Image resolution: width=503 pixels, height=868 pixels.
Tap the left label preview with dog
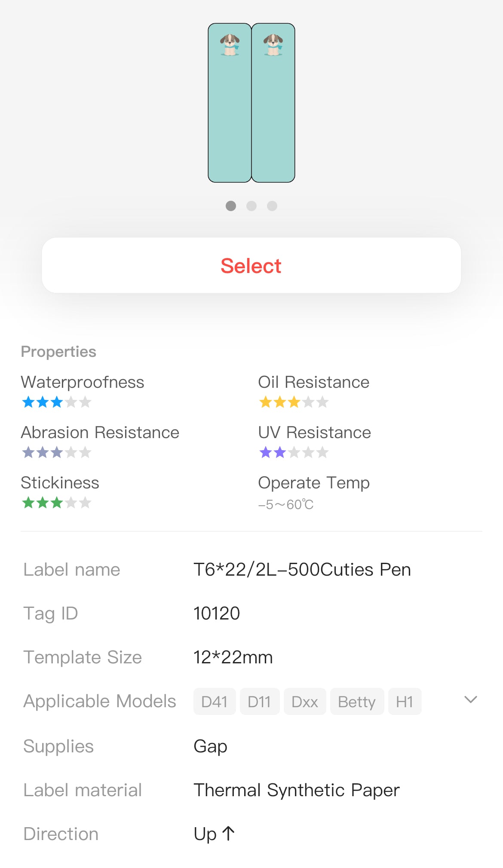(x=230, y=103)
